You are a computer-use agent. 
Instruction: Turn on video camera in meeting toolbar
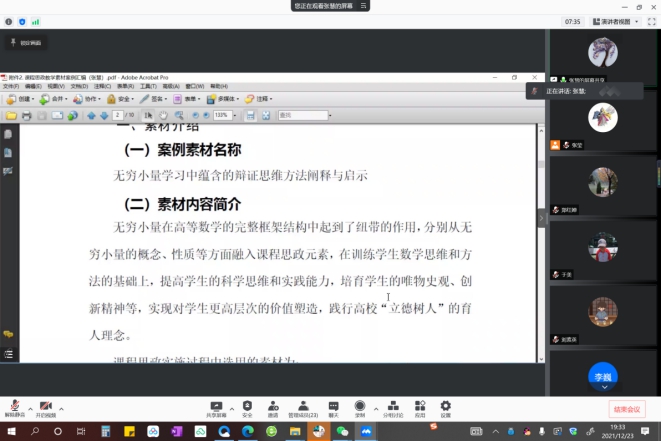[x=46, y=407]
